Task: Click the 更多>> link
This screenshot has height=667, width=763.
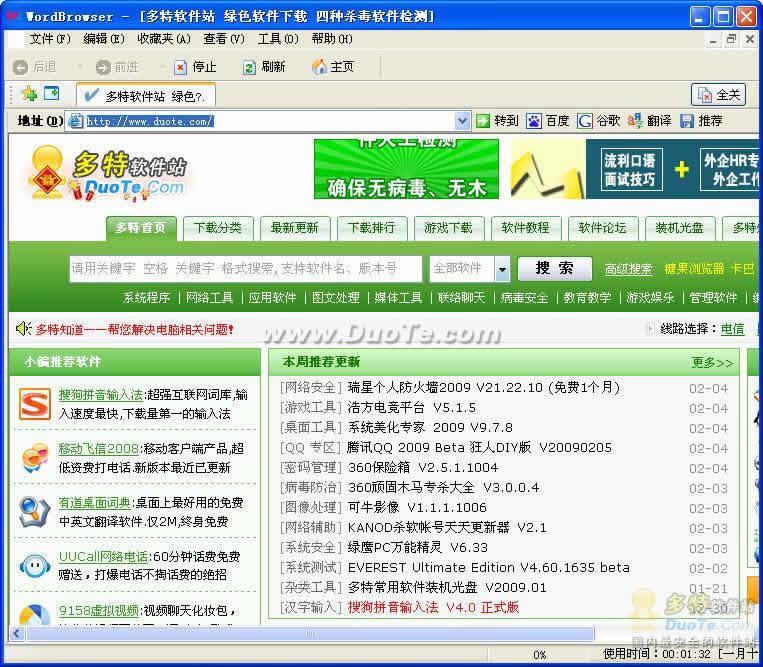Action: (712, 362)
